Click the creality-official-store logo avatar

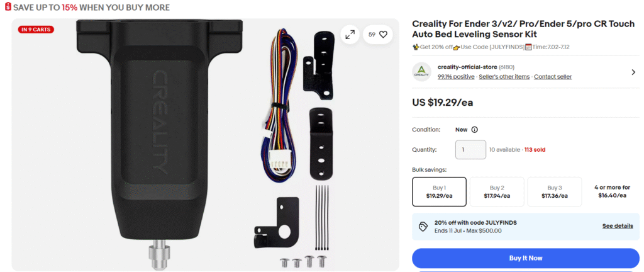421,72
